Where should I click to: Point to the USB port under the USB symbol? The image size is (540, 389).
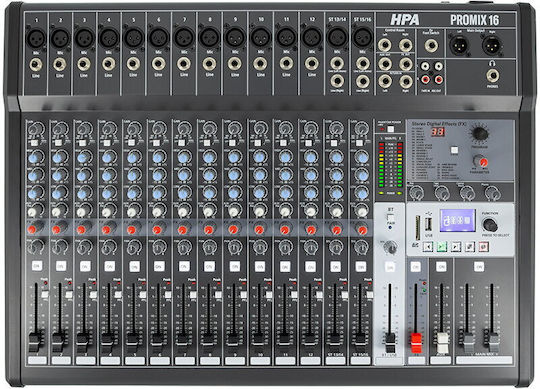click(429, 225)
